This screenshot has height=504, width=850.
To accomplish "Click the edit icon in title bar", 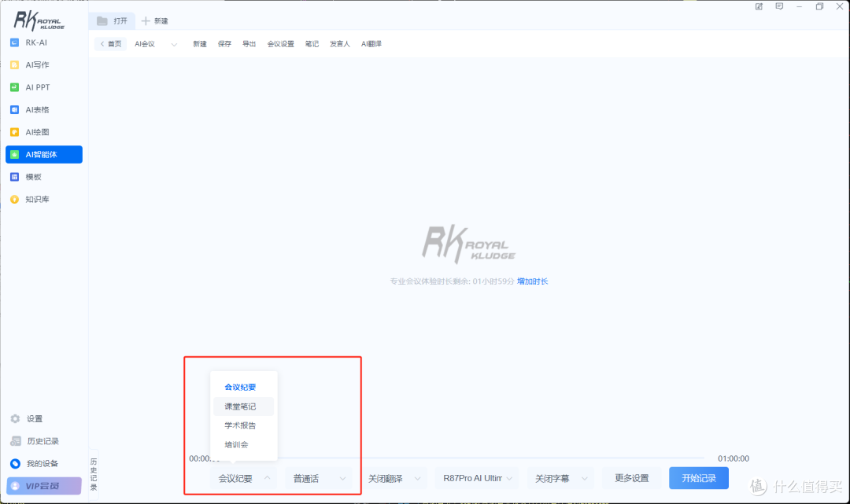I will (759, 6).
